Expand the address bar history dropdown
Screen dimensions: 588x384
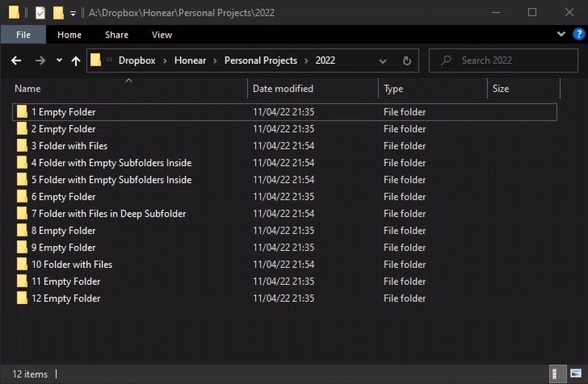[382, 61]
